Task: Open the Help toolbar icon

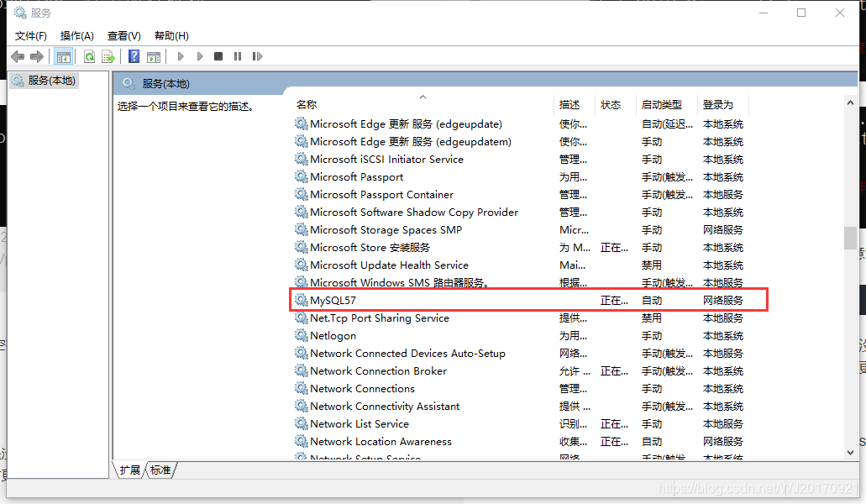Action: (x=134, y=56)
